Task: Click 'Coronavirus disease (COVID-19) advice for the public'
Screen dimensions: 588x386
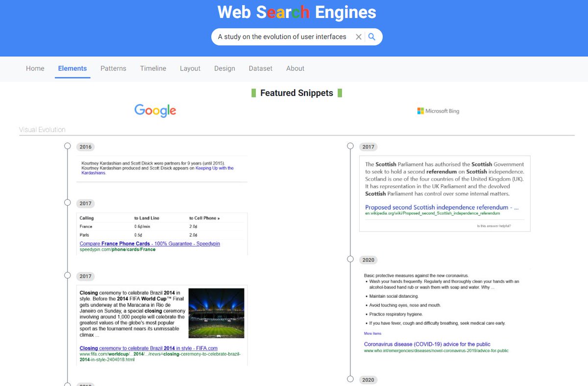Action: 427,344
